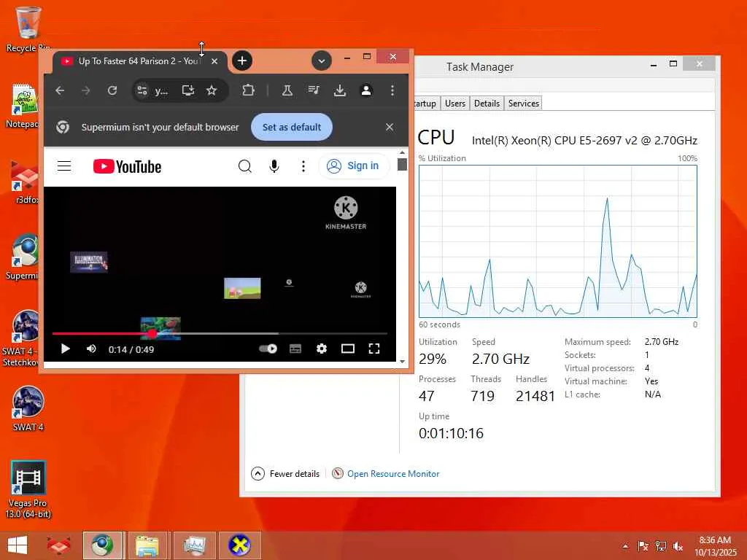The image size is (747, 560).
Task: Open the tab search dropdown arrow
Action: pyautogui.click(x=322, y=61)
